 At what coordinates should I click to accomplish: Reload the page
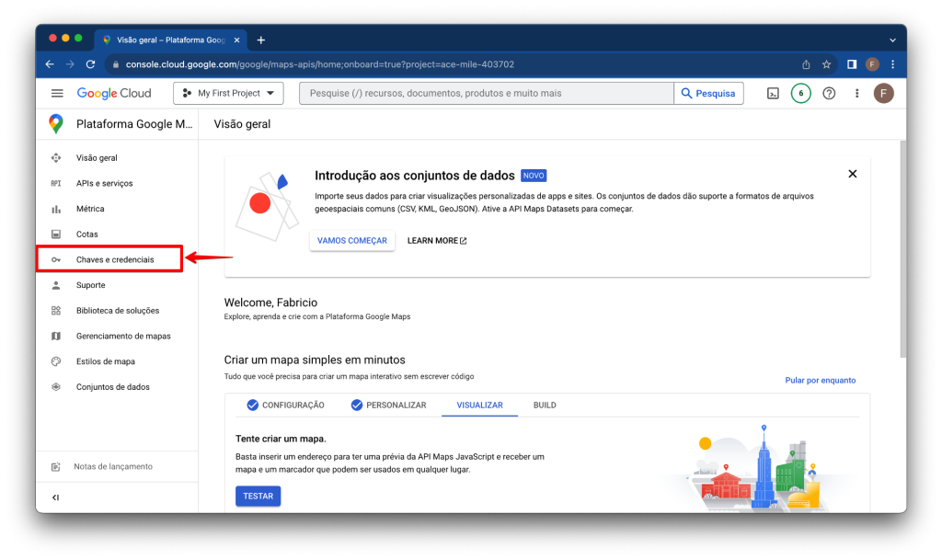coord(91,64)
